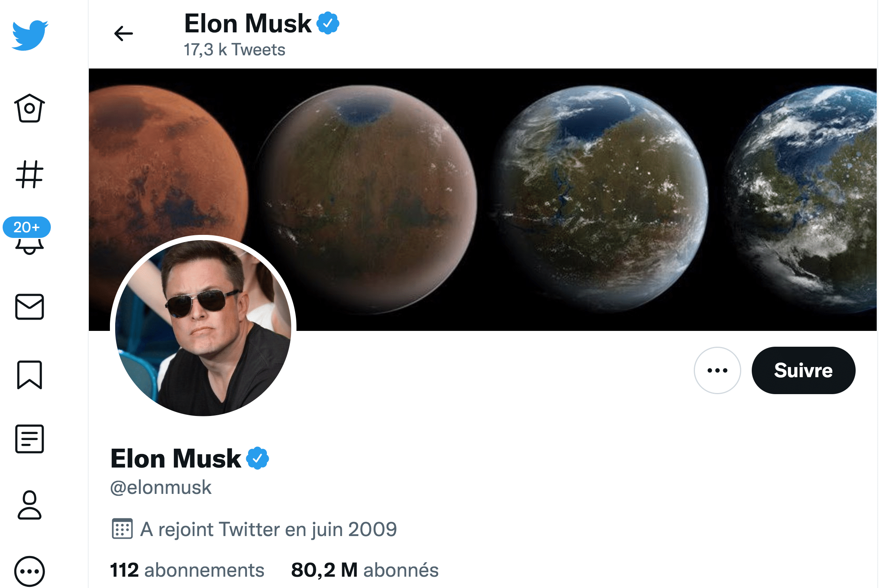This screenshot has height=588, width=882.
Task: Open profile three-dots options menu
Action: pos(717,370)
